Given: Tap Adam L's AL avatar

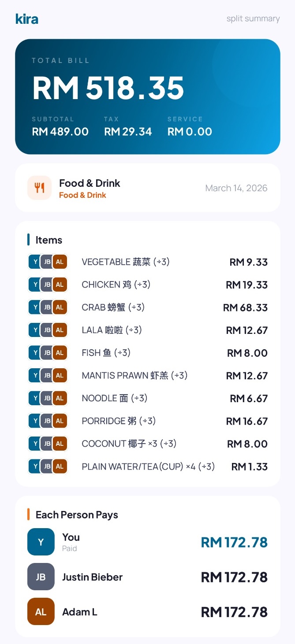Looking at the screenshot, I should (x=41, y=611).
